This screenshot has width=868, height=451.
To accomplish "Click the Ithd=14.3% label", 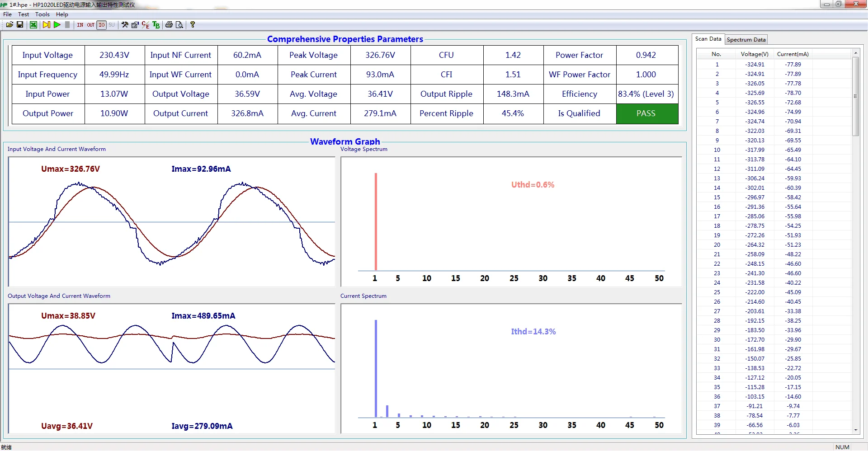I will click(x=533, y=332).
